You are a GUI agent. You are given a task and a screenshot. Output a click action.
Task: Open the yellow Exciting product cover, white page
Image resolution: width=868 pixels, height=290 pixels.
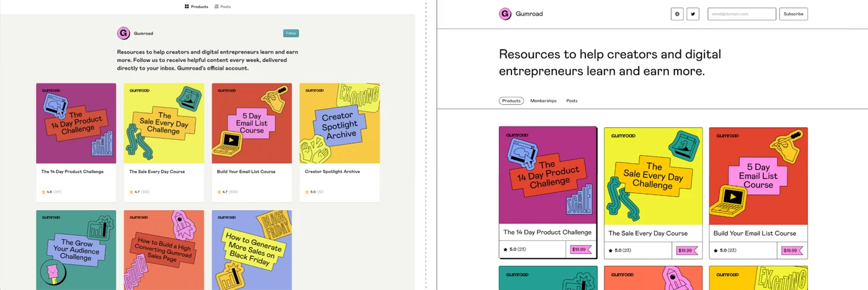(758, 278)
